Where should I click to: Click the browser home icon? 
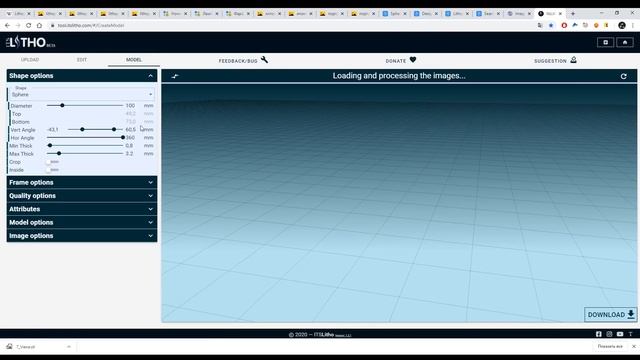(x=39, y=25)
